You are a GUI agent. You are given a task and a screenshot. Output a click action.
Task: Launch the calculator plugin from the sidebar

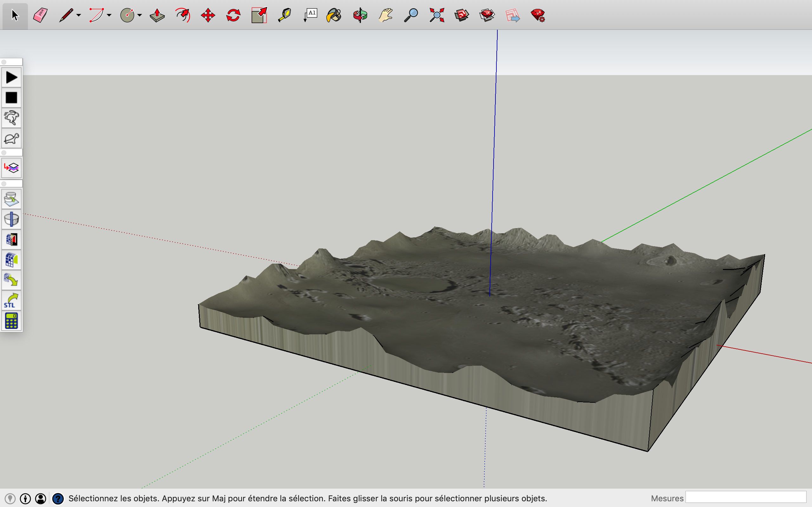tap(11, 320)
